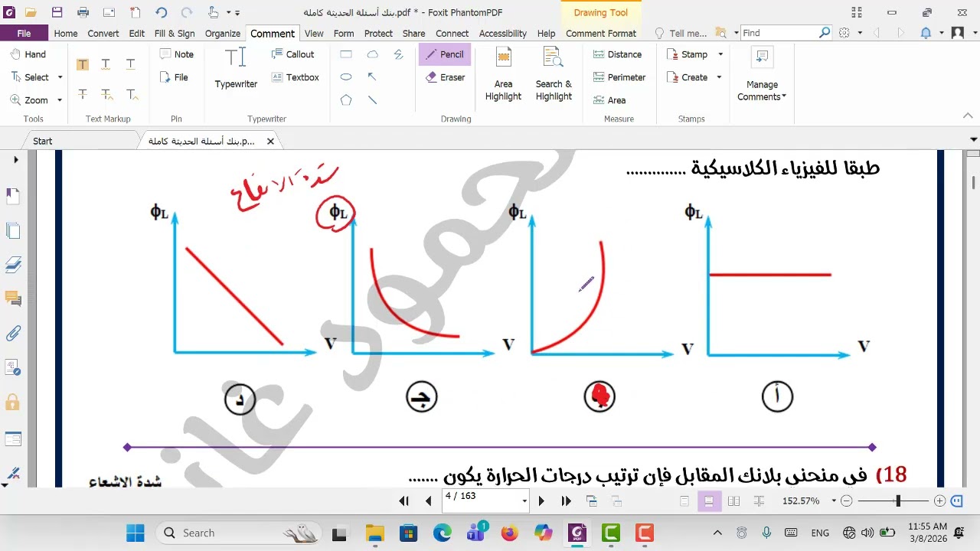Open the Manage Comments dropdown

pyautogui.click(x=762, y=74)
